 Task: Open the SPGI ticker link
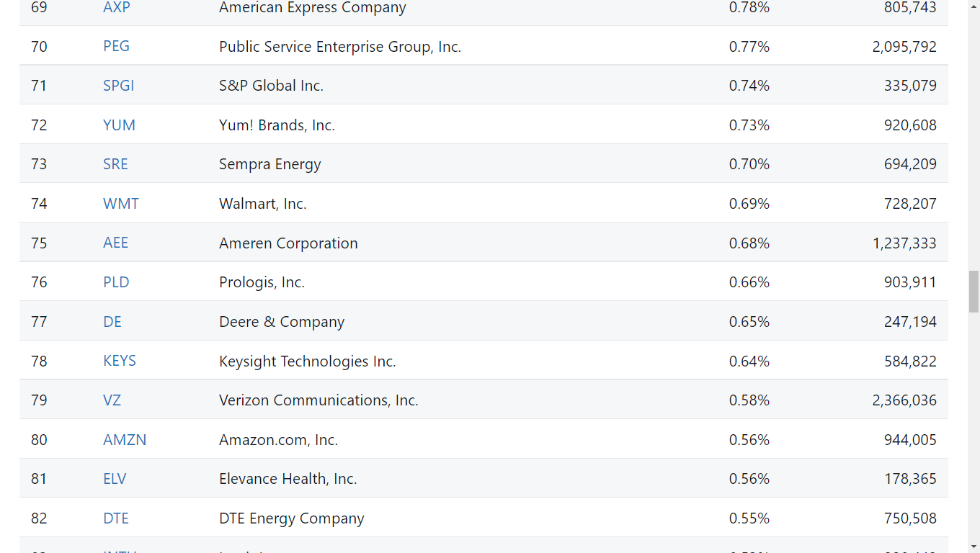click(118, 86)
